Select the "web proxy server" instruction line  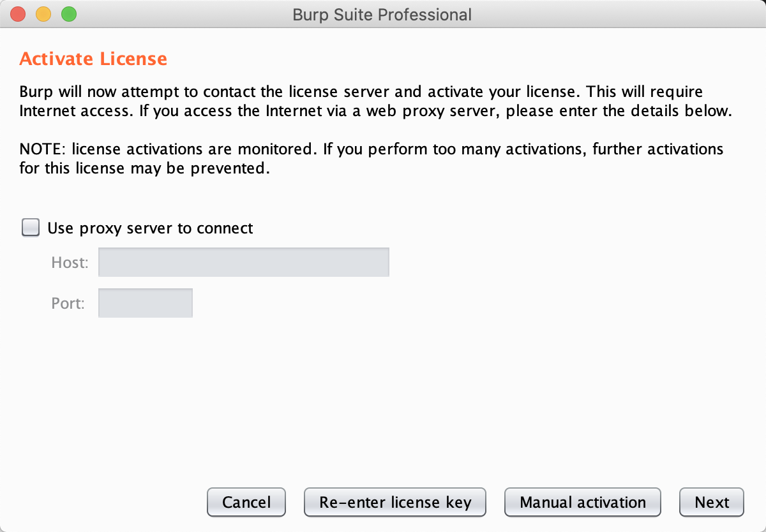point(375,110)
